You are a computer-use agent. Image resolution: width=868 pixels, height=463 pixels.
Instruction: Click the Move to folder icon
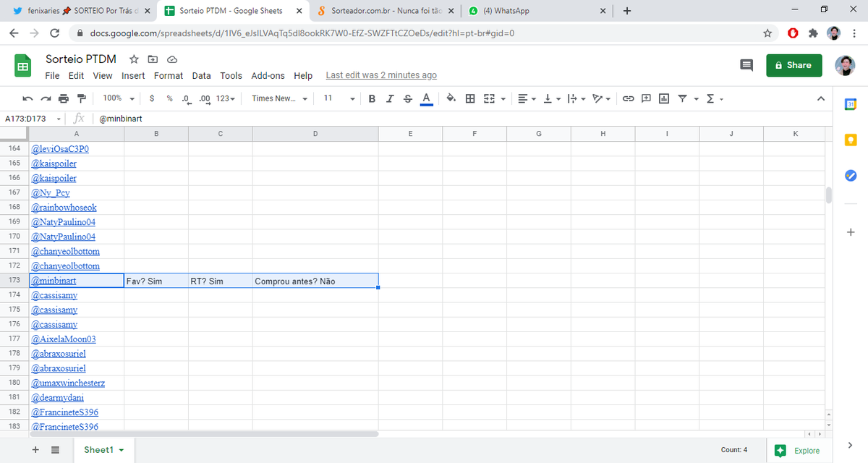[x=153, y=59]
